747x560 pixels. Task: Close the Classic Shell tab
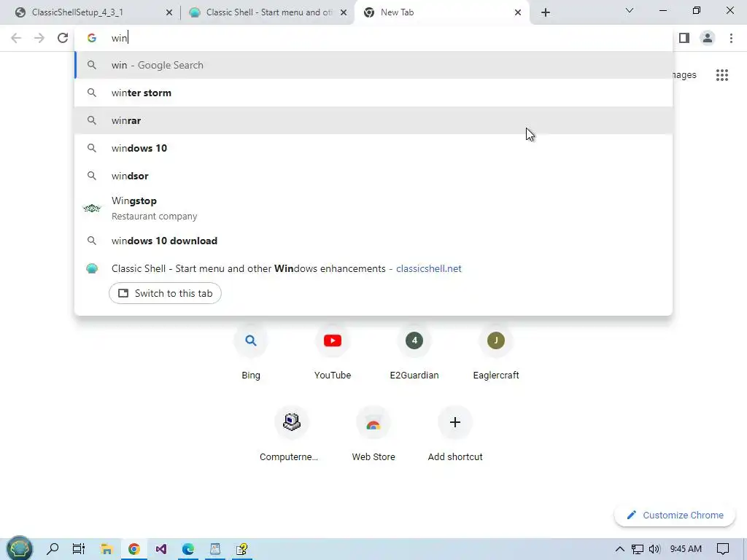tap(344, 13)
